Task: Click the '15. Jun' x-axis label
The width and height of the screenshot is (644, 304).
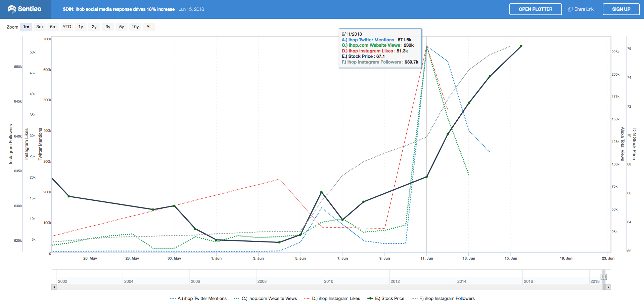Action: click(x=511, y=258)
